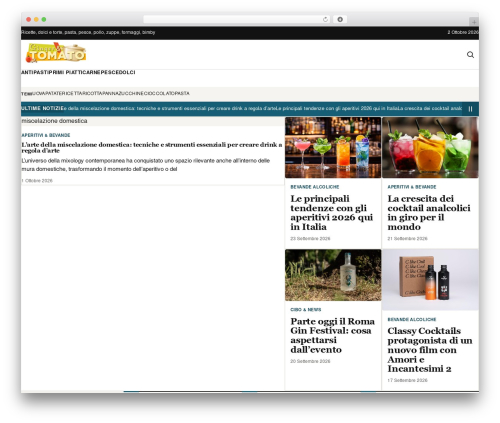Open article Classy Cocktails protagonista di un nuovo film
The image size is (500, 423).
point(430,350)
